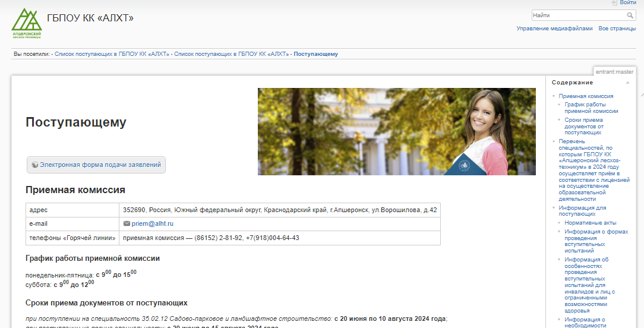The image size is (644, 328).
Task: Click the понедельник-пятница schedule line
Action: click(81, 274)
